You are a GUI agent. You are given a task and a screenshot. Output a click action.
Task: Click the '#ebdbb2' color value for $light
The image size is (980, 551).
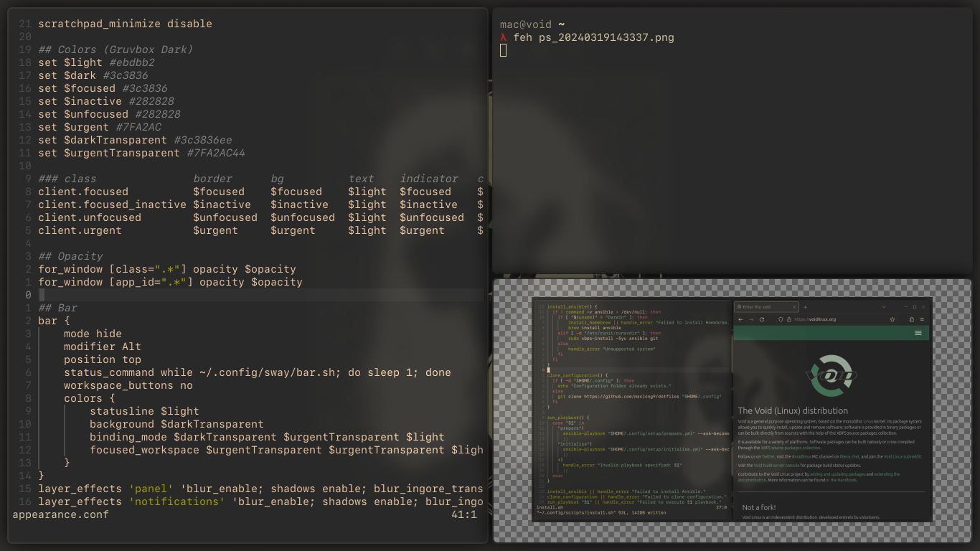click(x=132, y=62)
